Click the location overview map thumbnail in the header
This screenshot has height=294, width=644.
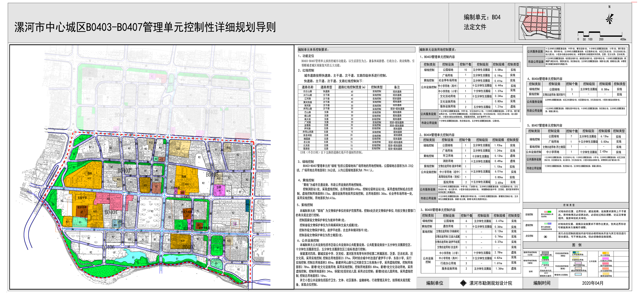540,23
